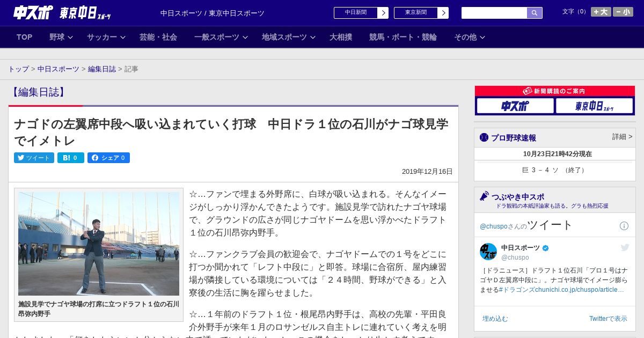Open the 野球 navigation menu
Image resolution: width=644 pixels, height=338 pixels.
tap(57, 37)
